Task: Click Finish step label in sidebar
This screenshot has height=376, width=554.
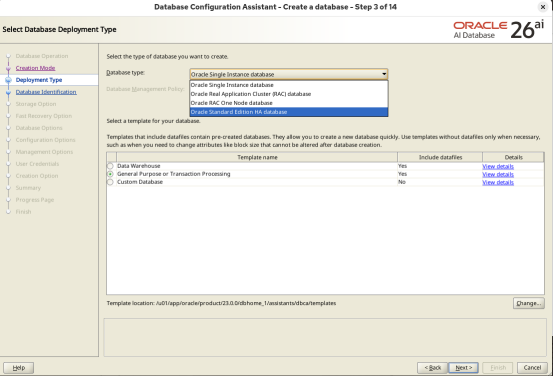Action: point(23,212)
